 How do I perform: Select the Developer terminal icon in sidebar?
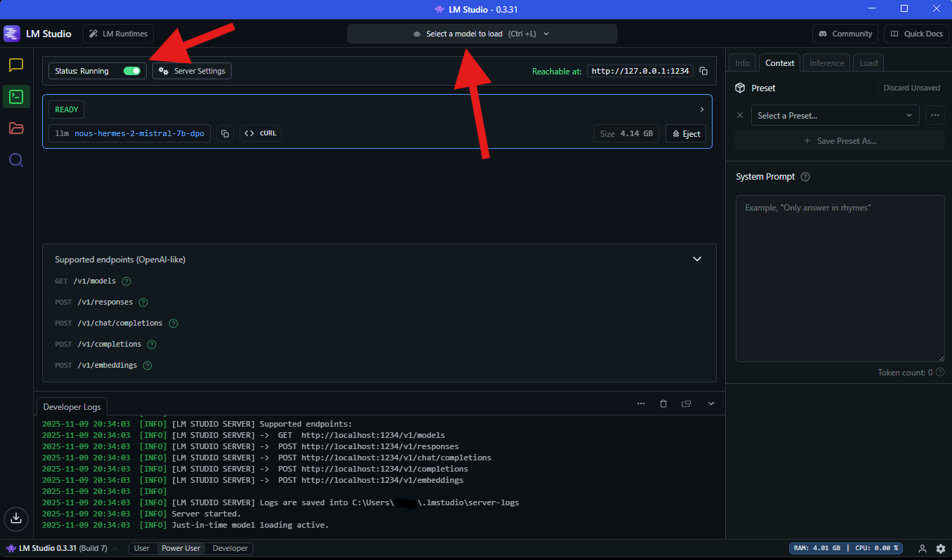pyautogui.click(x=16, y=97)
